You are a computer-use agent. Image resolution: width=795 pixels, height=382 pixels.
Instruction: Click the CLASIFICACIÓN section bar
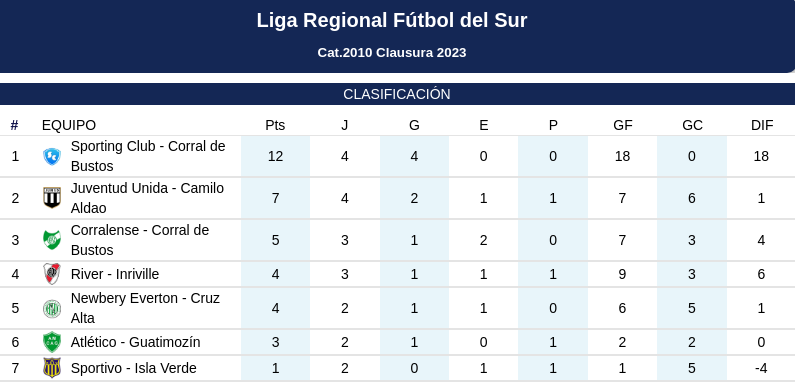(398, 94)
